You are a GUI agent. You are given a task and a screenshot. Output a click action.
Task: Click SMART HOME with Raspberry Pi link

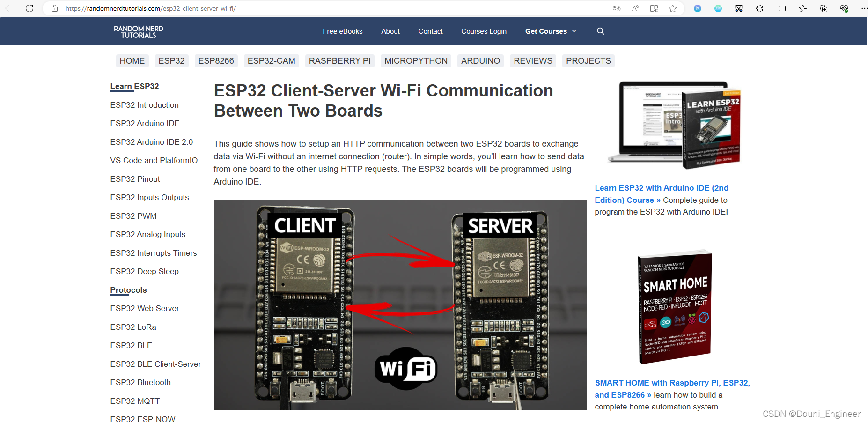click(x=672, y=389)
